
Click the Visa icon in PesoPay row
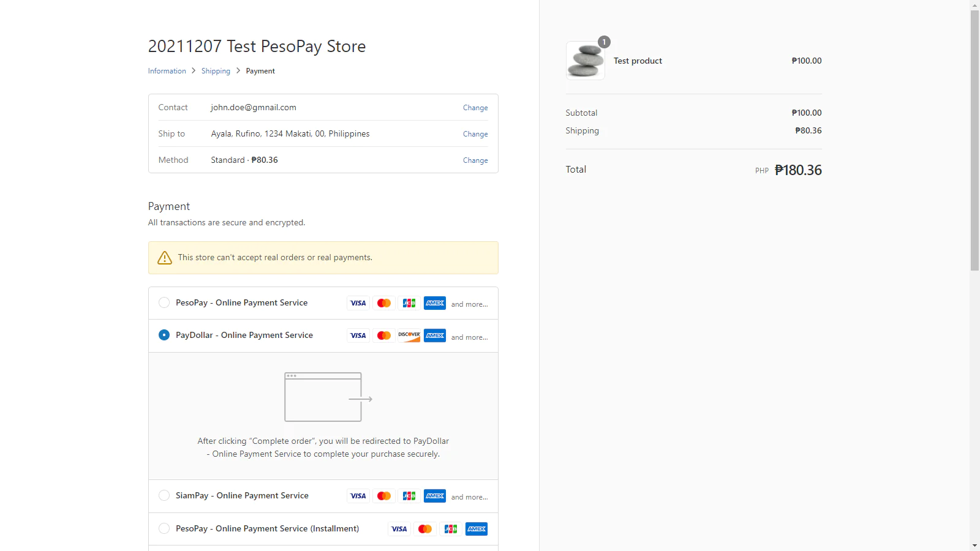coord(358,303)
